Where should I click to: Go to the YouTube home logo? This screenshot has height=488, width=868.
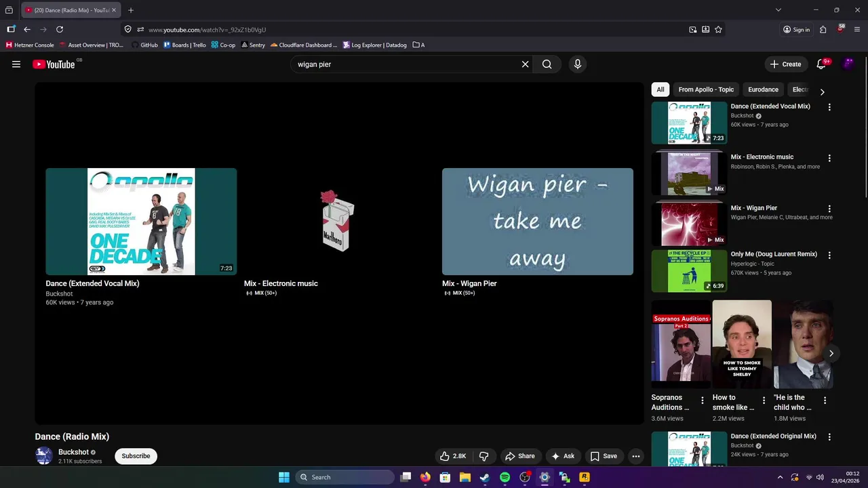click(54, 64)
